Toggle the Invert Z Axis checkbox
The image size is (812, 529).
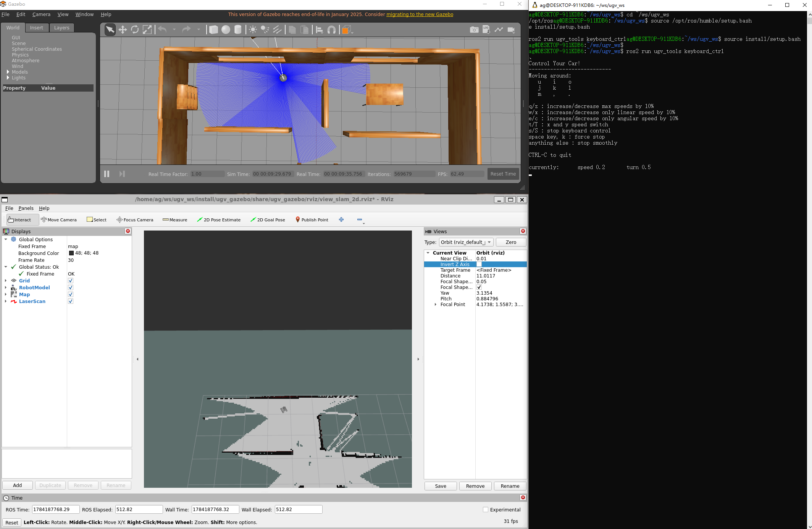(479, 264)
